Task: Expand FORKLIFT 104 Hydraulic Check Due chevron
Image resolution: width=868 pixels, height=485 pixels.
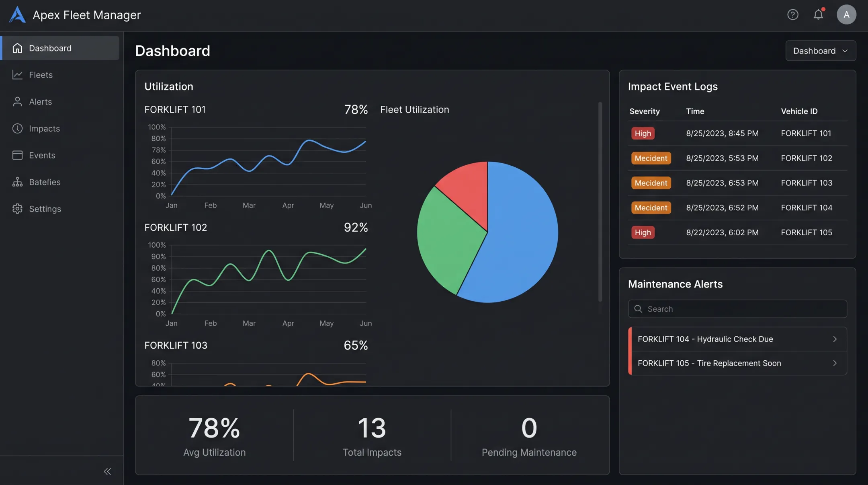Action: (835, 339)
